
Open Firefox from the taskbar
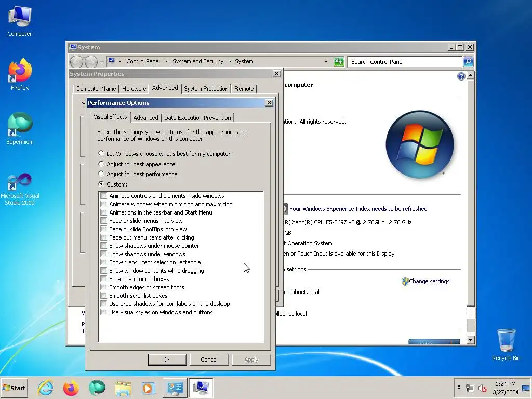click(71, 388)
